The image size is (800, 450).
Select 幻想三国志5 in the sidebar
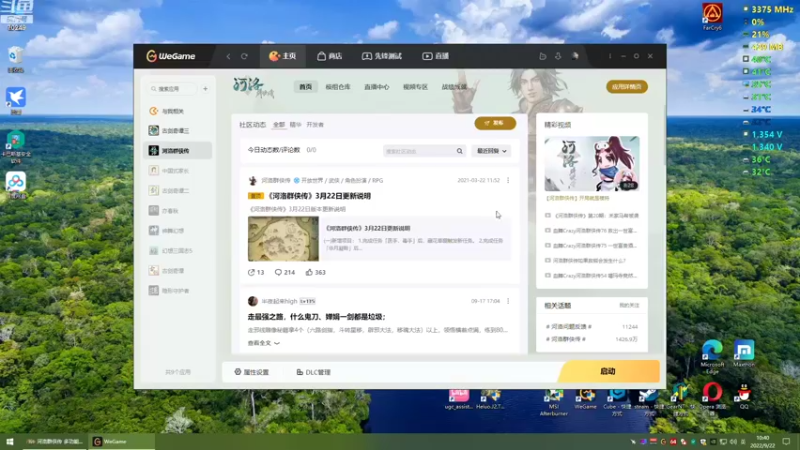tap(178, 251)
